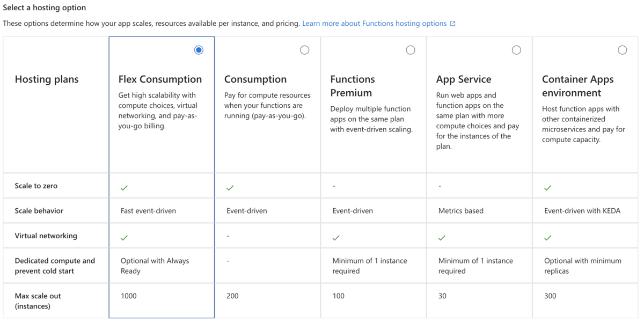Click the Container Apps description text

click(x=583, y=124)
